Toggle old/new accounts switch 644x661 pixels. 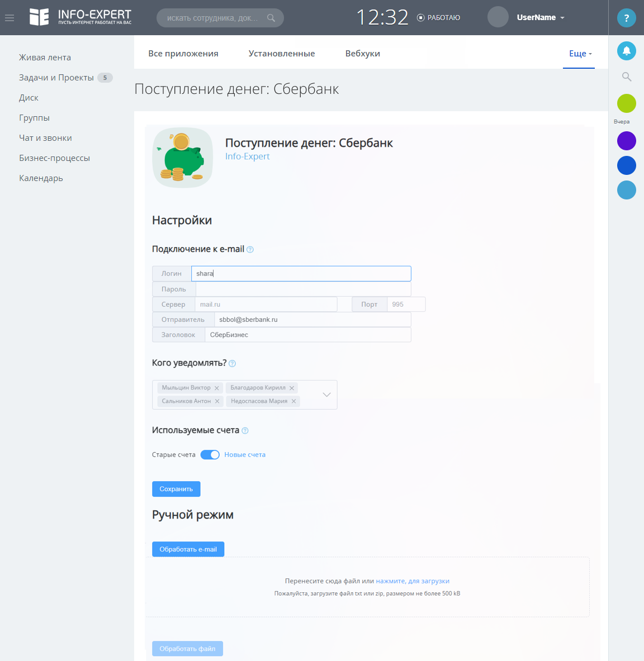coord(210,455)
